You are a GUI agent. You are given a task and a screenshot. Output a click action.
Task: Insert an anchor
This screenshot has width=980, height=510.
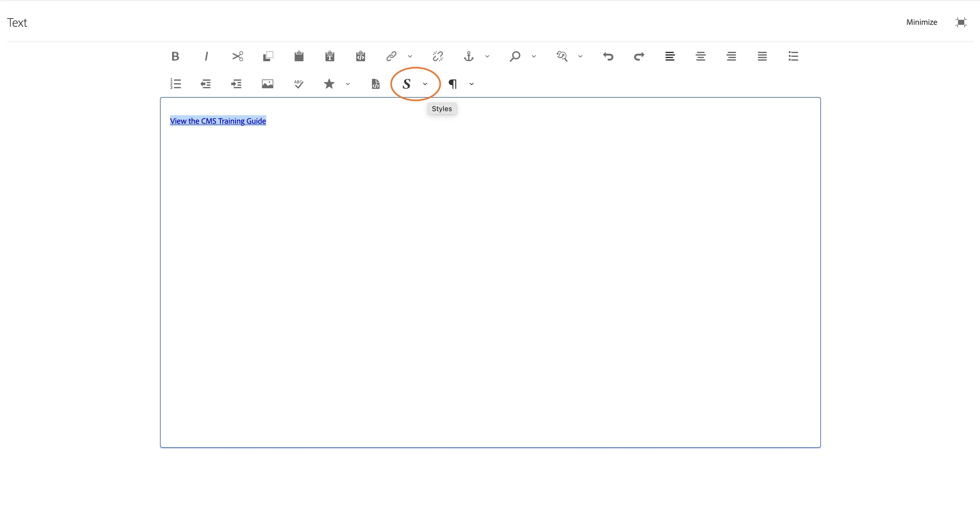[469, 56]
